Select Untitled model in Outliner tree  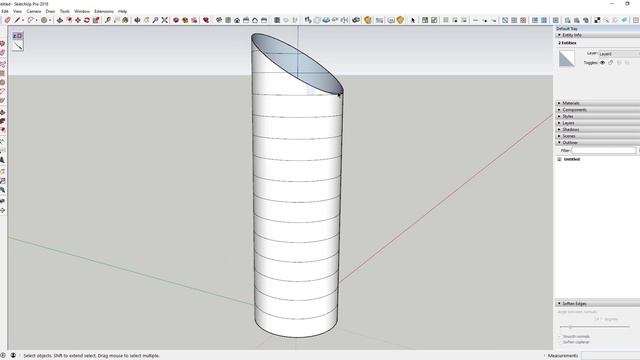[x=571, y=159]
